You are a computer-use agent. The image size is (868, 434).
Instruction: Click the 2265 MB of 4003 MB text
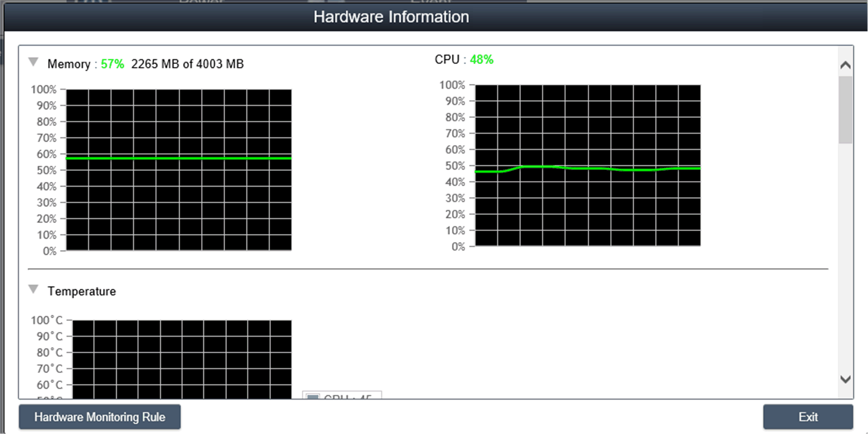[187, 64]
